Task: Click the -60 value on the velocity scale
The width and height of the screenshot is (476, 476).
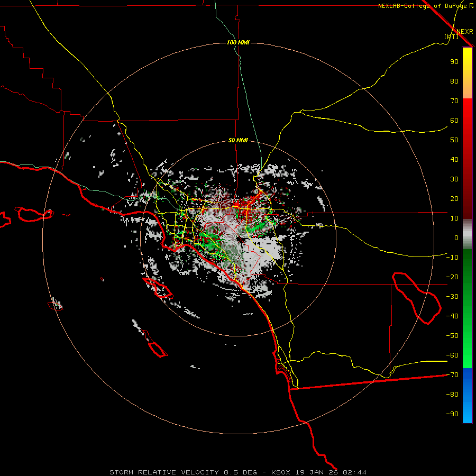Action: click(x=452, y=355)
